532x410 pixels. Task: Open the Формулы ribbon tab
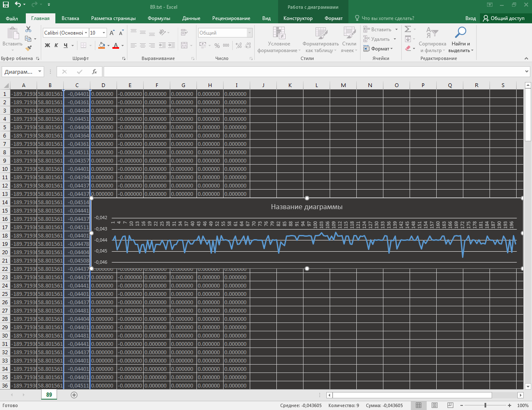click(x=159, y=18)
